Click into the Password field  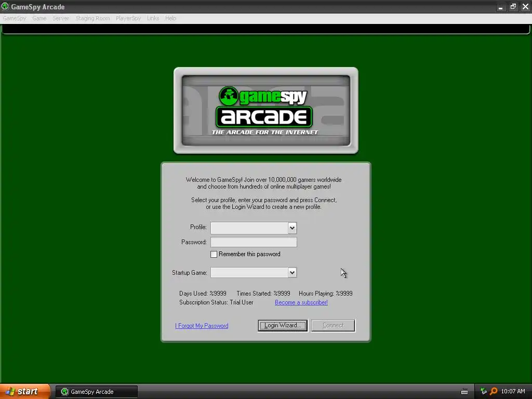(254, 242)
